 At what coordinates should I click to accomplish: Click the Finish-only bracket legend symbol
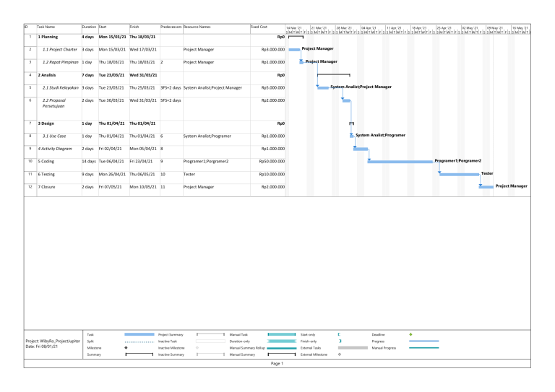(339, 341)
